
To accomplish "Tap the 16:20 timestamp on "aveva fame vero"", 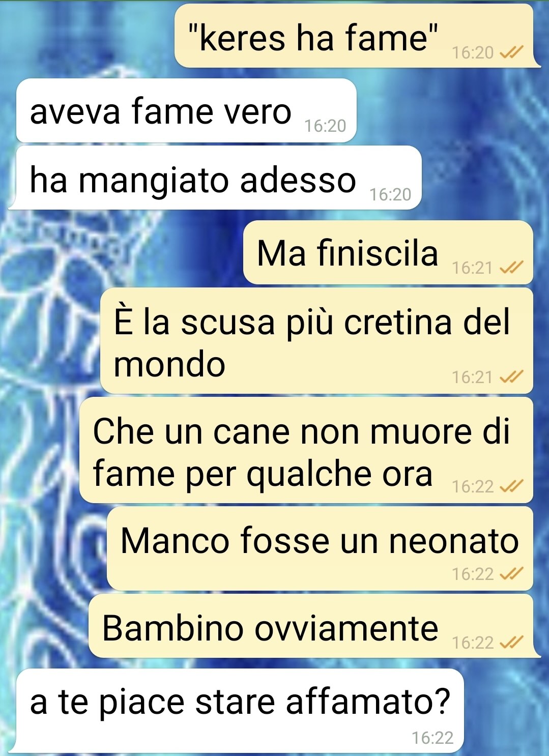I will coord(325,126).
